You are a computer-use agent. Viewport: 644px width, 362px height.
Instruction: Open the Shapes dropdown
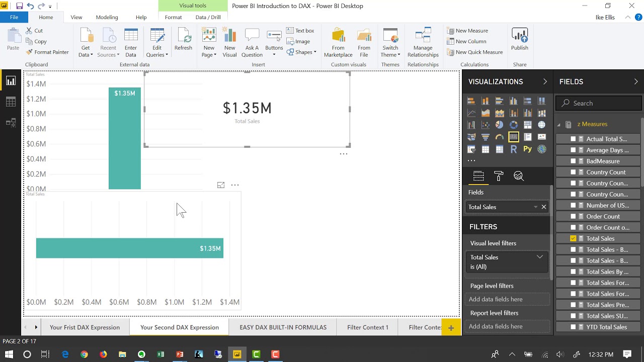[x=301, y=52]
